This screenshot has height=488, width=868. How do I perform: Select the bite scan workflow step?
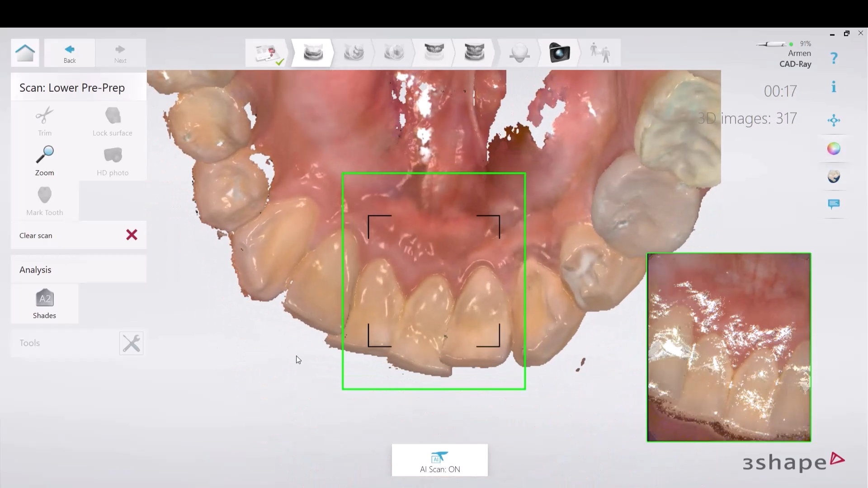(x=474, y=53)
